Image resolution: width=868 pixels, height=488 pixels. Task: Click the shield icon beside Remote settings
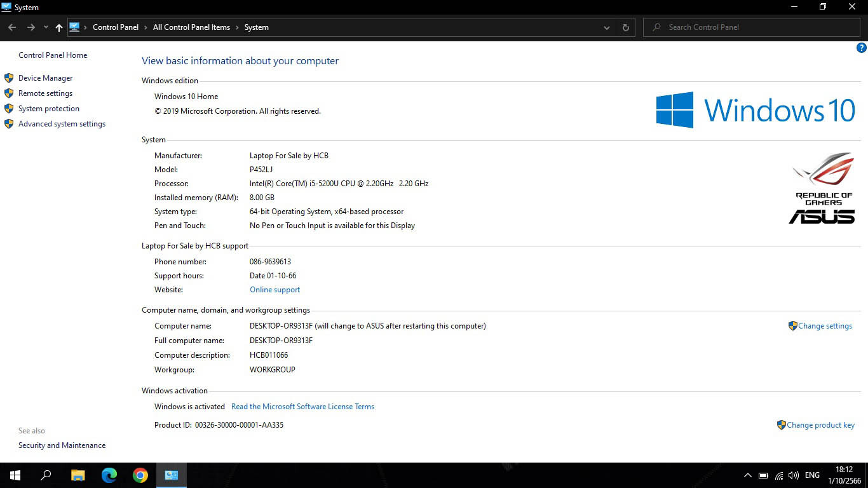click(9, 93)
